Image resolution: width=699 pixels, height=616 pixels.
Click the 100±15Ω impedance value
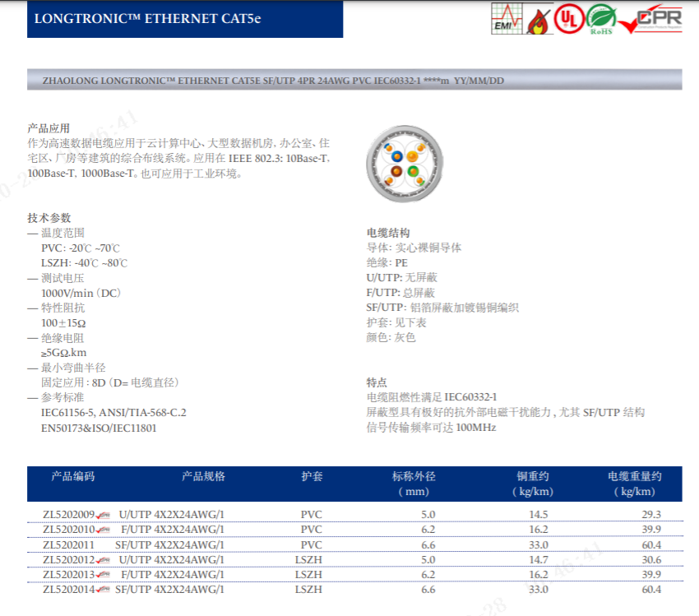[63, 322]
